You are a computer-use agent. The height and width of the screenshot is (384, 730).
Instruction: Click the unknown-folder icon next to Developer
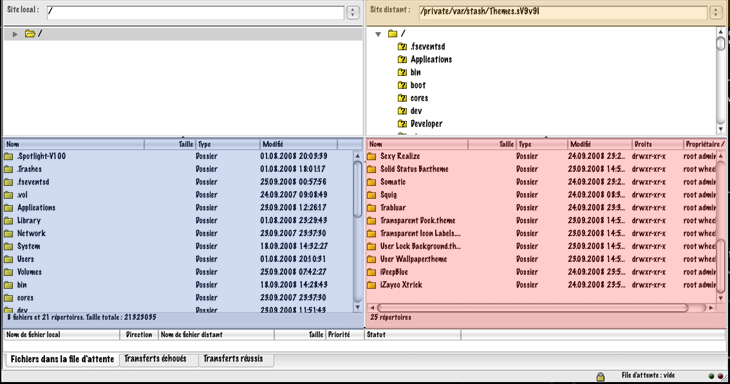coord(402,124)
